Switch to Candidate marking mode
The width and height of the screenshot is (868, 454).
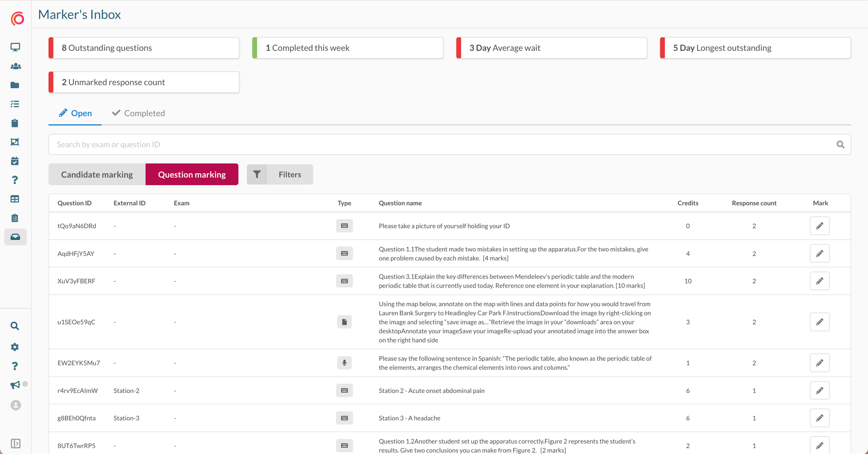click(97, 174)
